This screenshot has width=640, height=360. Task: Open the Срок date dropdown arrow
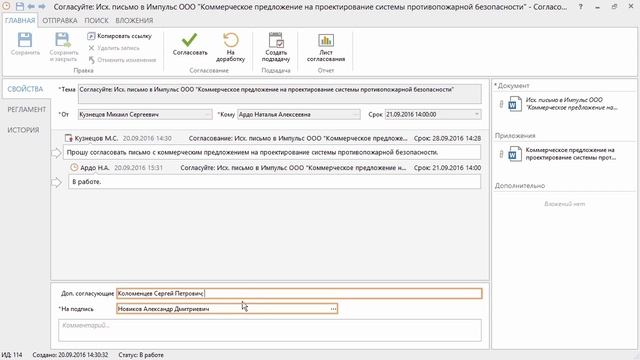[476, 115]
